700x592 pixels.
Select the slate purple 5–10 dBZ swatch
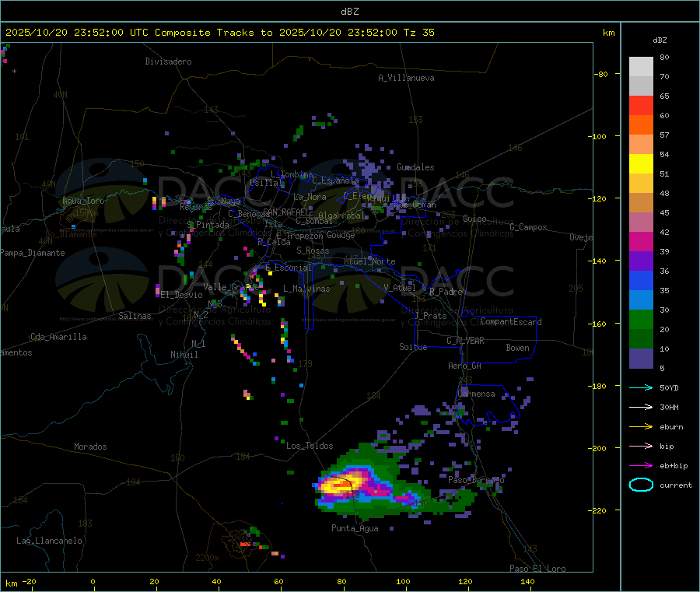point(641,359)
